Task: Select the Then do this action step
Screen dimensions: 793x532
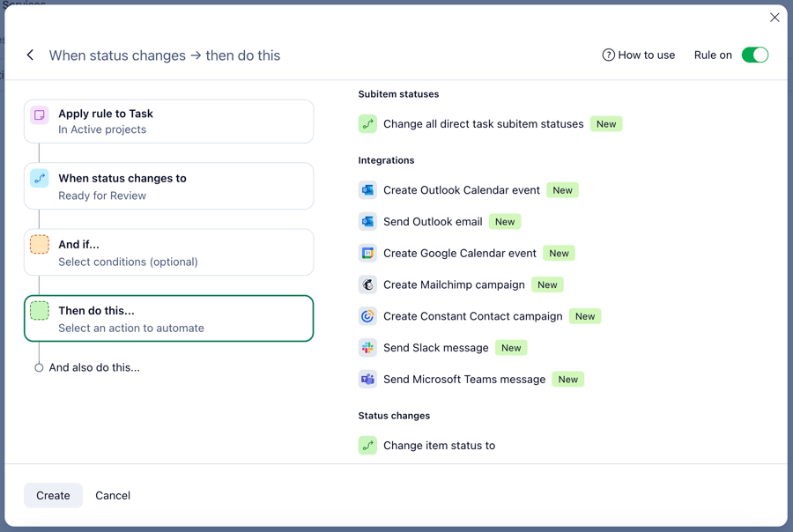Action: 168,319
